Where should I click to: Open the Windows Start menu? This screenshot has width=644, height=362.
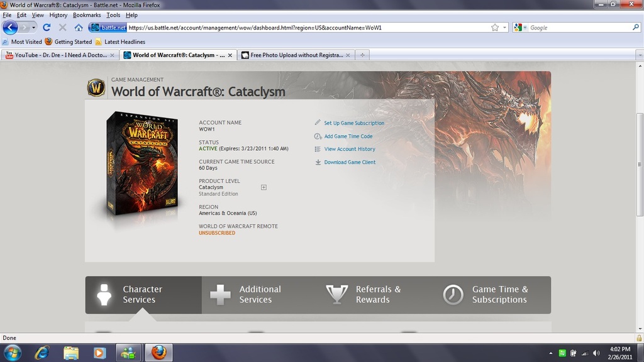tap(12, 353)
